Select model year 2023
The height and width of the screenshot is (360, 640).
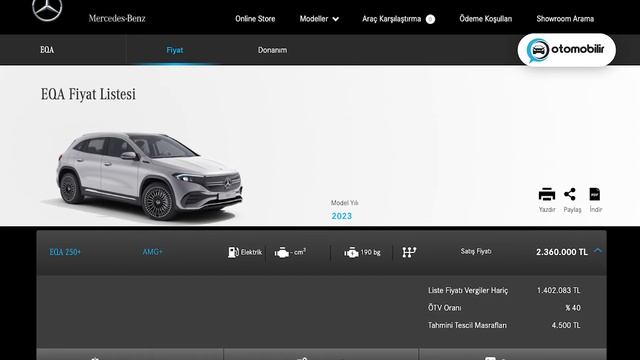point(342,216)
